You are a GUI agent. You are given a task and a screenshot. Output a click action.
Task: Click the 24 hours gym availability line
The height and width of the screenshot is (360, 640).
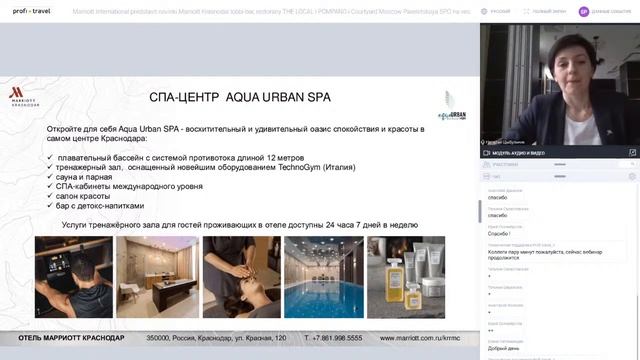pyautogui.click(x=240, y=225)
